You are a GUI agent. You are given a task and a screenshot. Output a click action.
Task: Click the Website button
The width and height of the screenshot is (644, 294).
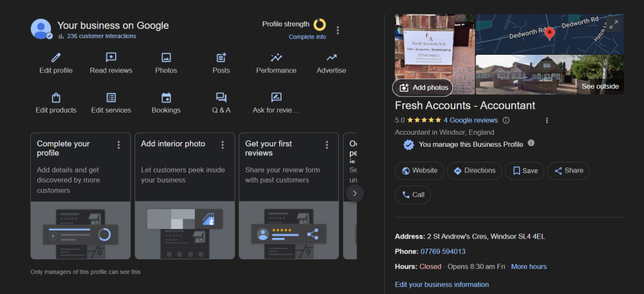[419, 171]
